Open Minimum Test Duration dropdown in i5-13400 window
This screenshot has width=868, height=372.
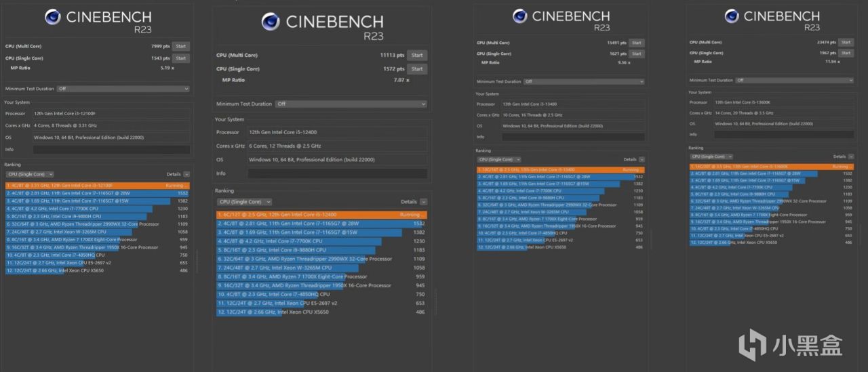pyautogui.click(x=585, y=81)
